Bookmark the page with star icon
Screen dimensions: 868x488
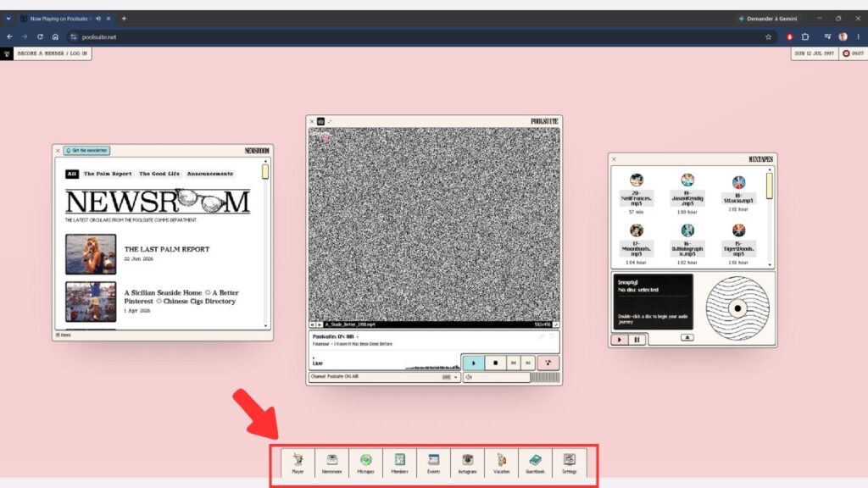click(x=768, y=37)
